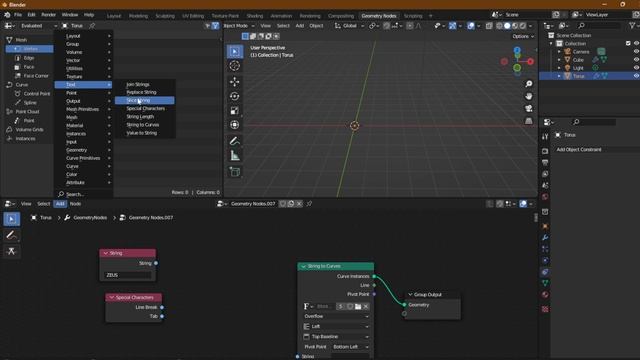Image resolution: width=640 pixels, height=360 pixels.
Task: Open the Bottom Left pivot point dropdown
Action: (x=351, y=347)
